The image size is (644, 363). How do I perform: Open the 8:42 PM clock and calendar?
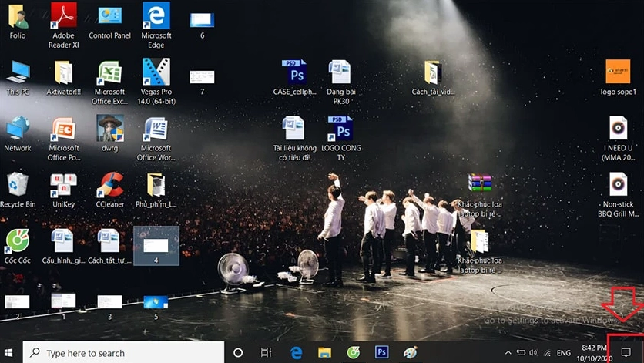[594, 353]
